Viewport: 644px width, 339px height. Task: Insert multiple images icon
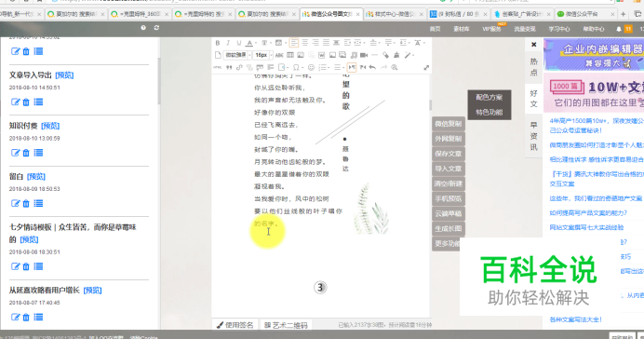tap(342, 55)
